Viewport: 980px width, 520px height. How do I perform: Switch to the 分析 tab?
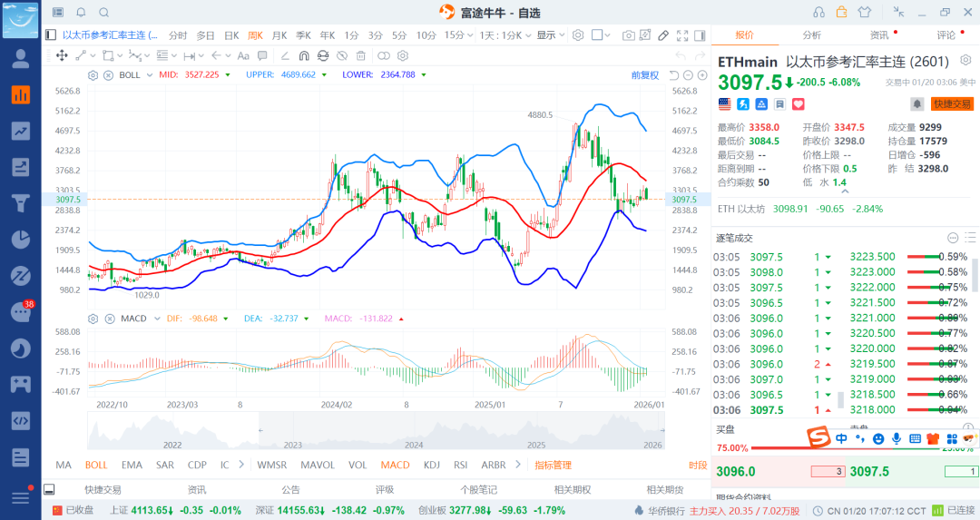tap(811, 35)
